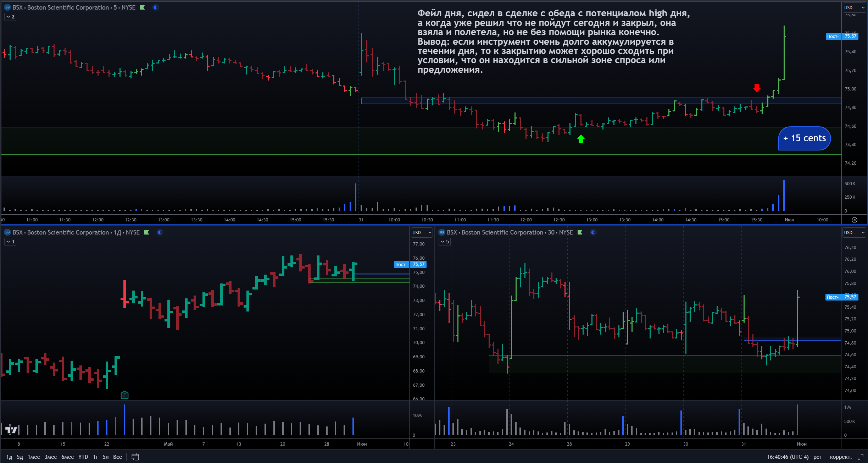Click the '70,00' price level on the daily chart scale
Screen dimensions: 868x463
pos(419,343)
